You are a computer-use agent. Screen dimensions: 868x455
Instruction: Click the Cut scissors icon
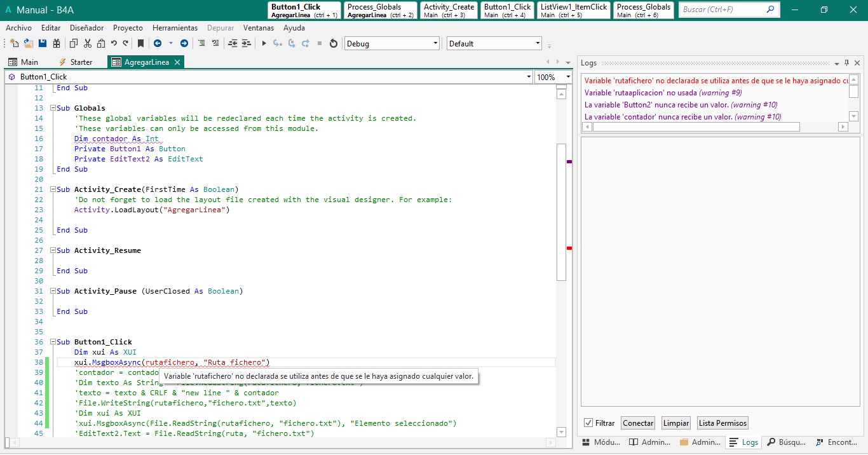87,43
